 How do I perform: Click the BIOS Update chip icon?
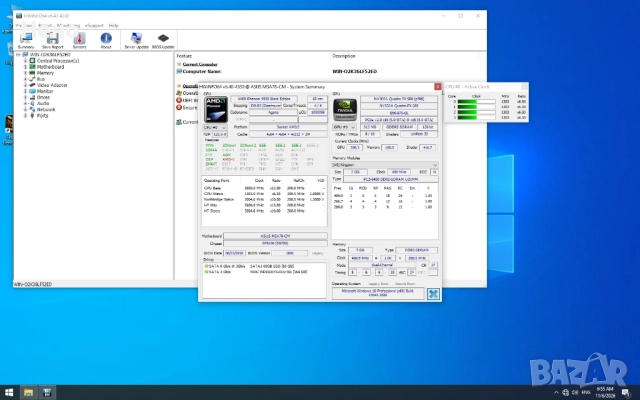click(x=163, y=41)
